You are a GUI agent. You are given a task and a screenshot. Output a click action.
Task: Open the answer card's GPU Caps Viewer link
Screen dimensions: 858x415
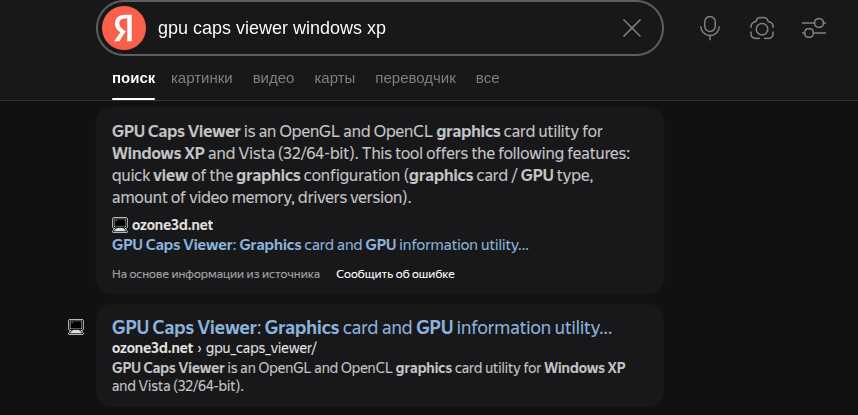pyautogui.click(x=320, y=245)
